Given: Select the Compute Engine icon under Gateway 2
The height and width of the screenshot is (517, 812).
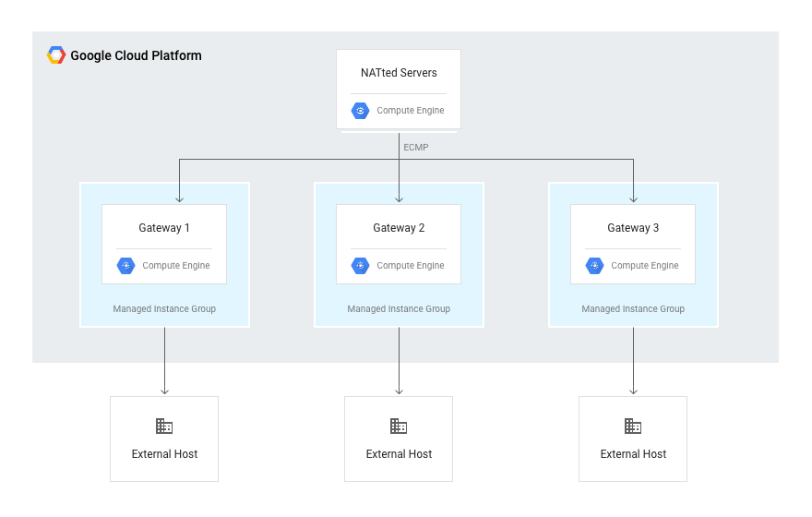Looking at the screenshot, I should pos(361,266).
